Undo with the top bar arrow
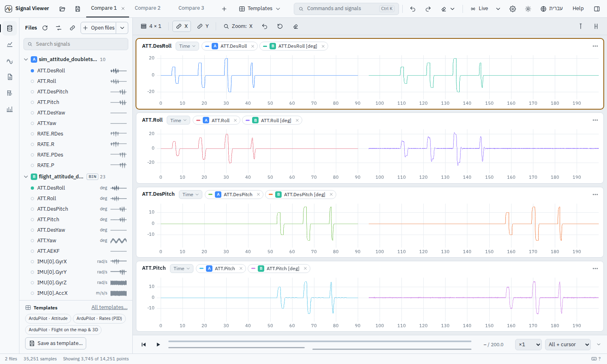The width and height of the screenshot is (607, 364). [413, 8]
